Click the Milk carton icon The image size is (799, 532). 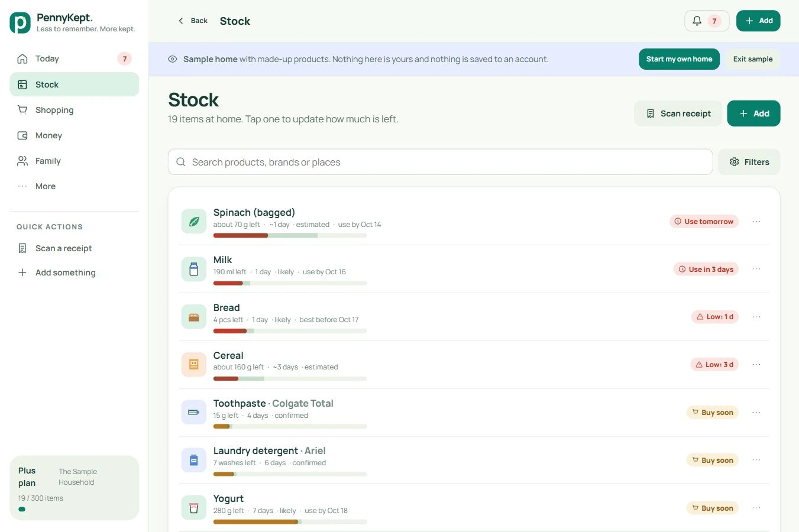pos(193,269)
